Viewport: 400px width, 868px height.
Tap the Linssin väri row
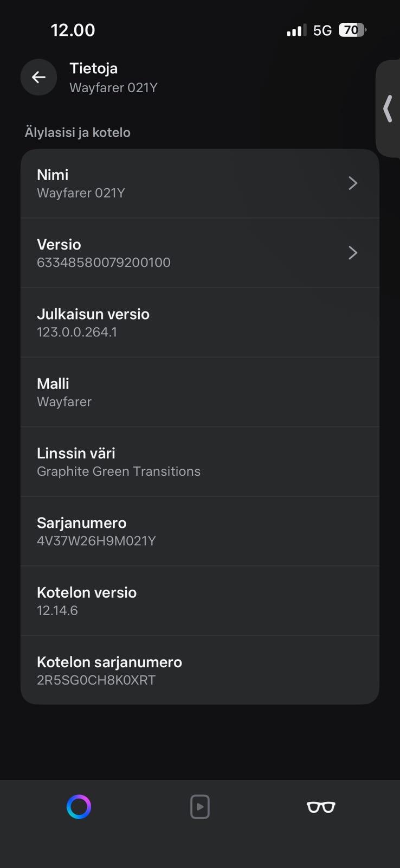[x=199, y=462]
